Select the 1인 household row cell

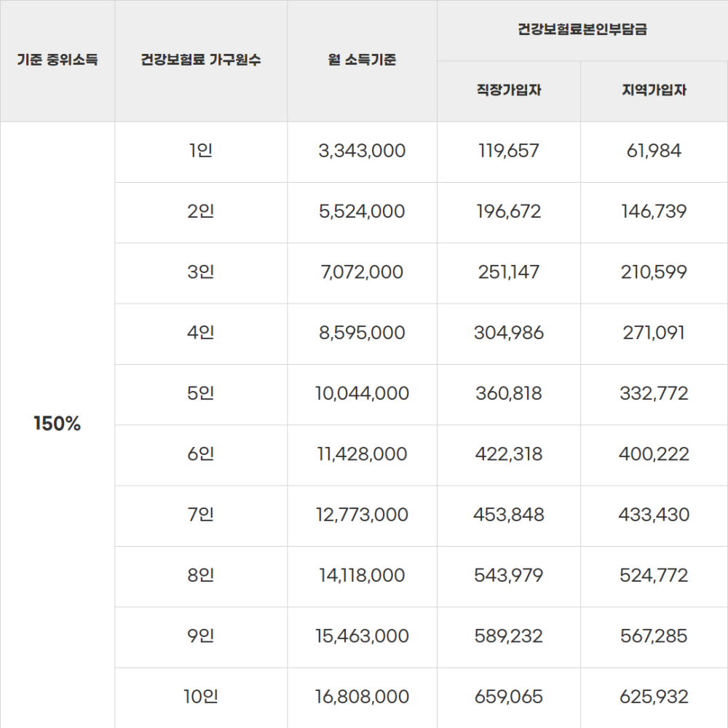[201, 151]
